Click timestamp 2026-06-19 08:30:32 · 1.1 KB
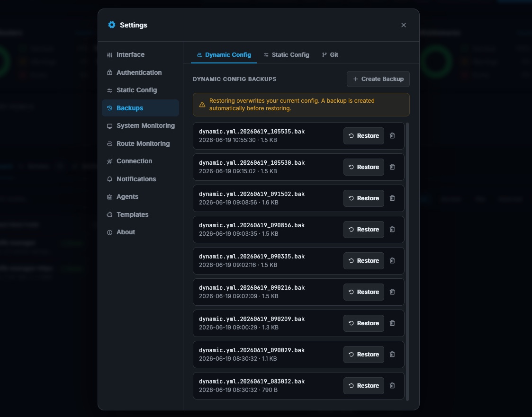This screenshot has height=417, width=532. click(x=238, y=358)
